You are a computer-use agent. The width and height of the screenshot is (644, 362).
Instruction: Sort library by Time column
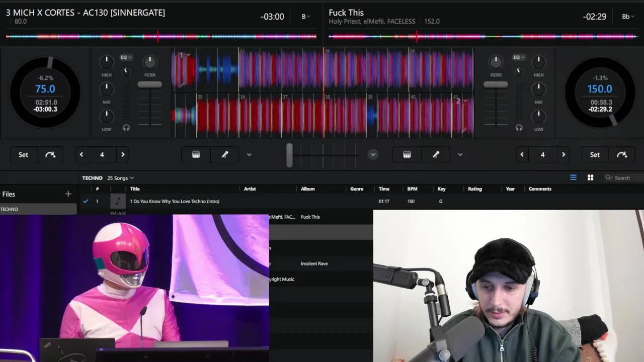click(x=384, y=189)
